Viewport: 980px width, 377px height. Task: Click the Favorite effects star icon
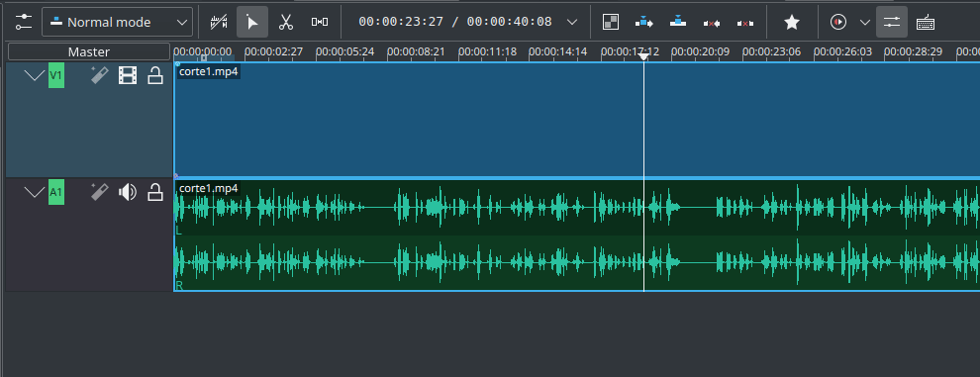tap(792, 22)
